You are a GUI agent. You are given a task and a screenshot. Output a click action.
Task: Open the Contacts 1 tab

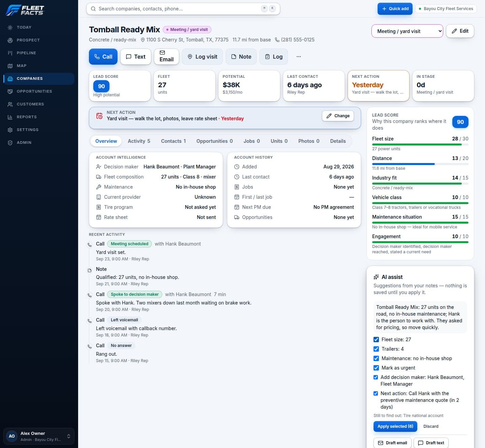tap(173, 141)
